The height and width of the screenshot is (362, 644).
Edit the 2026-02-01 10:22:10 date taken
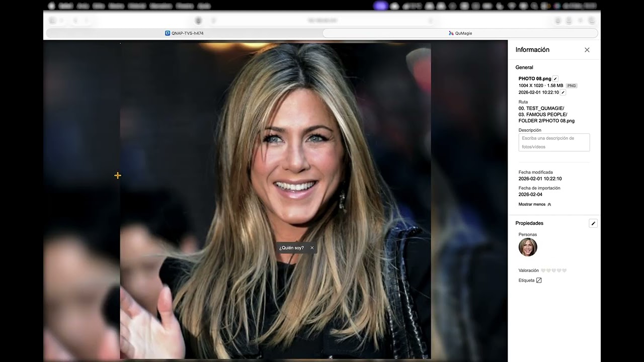[563, 93]
